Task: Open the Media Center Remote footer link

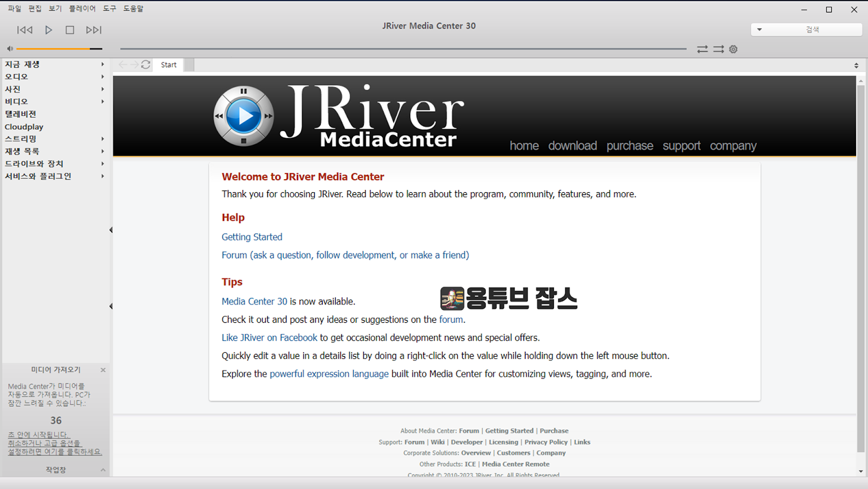Action: 515,465
